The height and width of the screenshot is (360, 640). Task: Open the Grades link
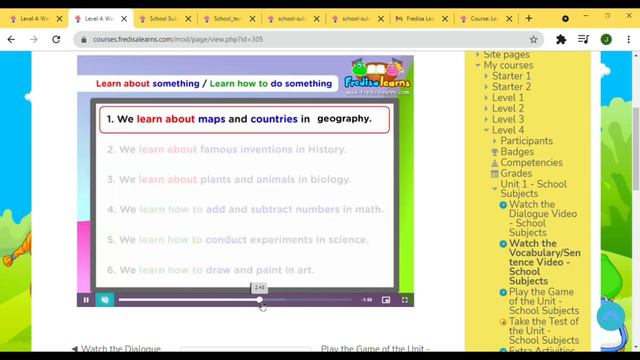516,173
